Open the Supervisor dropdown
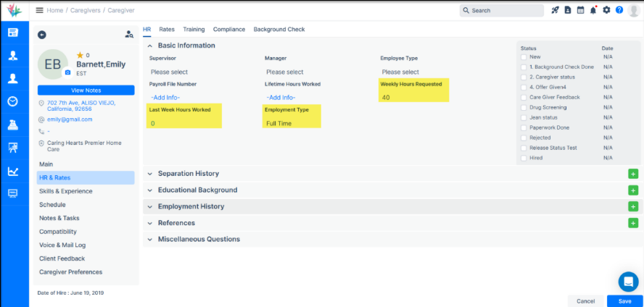This screenshot has width=644, height=307. 169,72
